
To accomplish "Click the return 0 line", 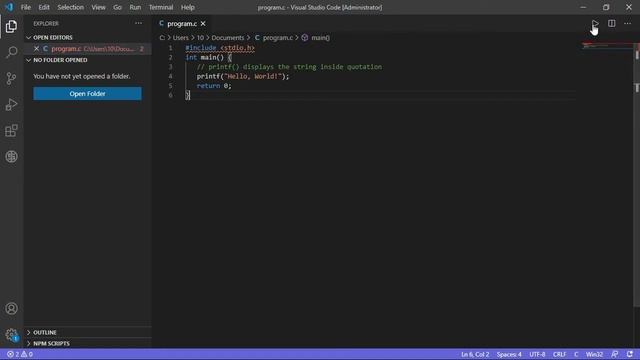I will (214, 86).
